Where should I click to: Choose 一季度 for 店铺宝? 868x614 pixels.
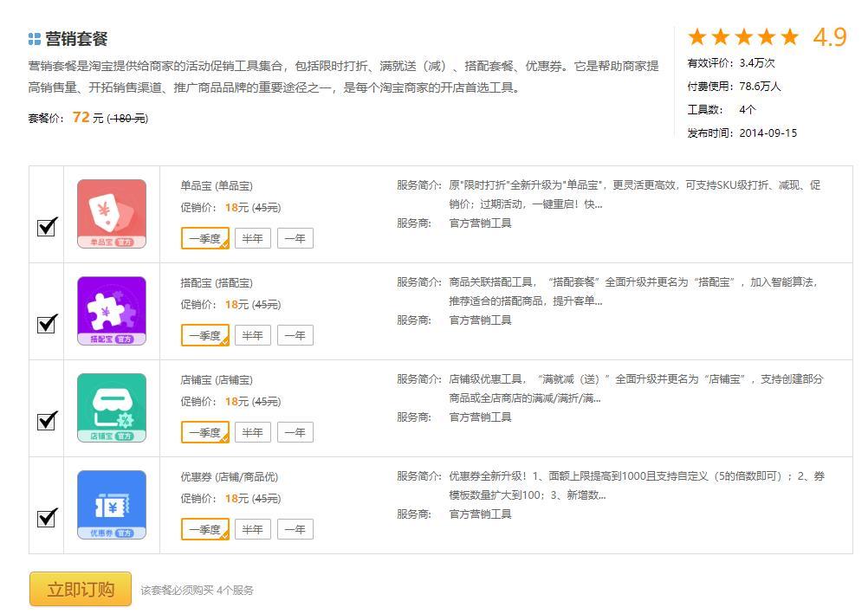coord(204,432)
